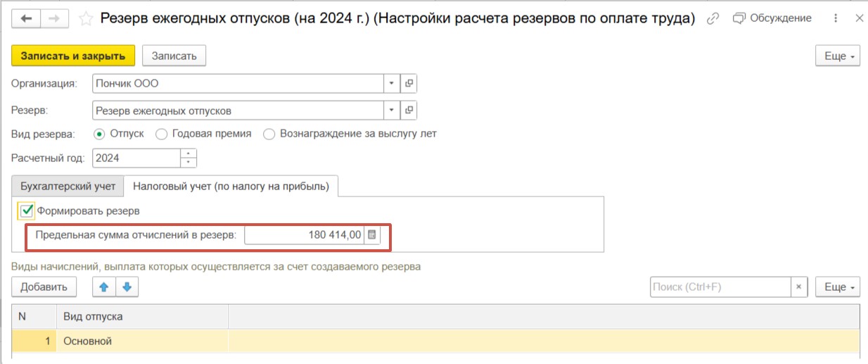This screenshot has width=868, height=364.
Task: Add form to favorites with star icon
Action: (x=87, y=19)
